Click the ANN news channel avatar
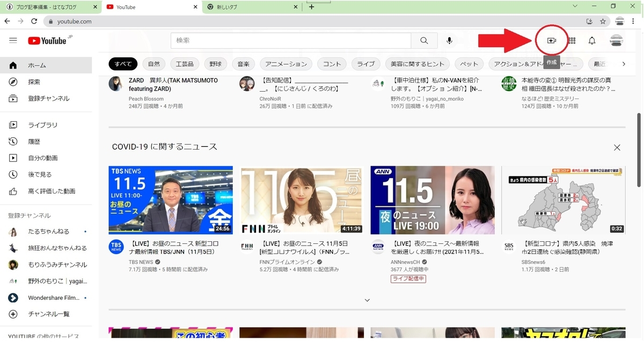The height and width of the screenshot is (342, 644). 378,247
